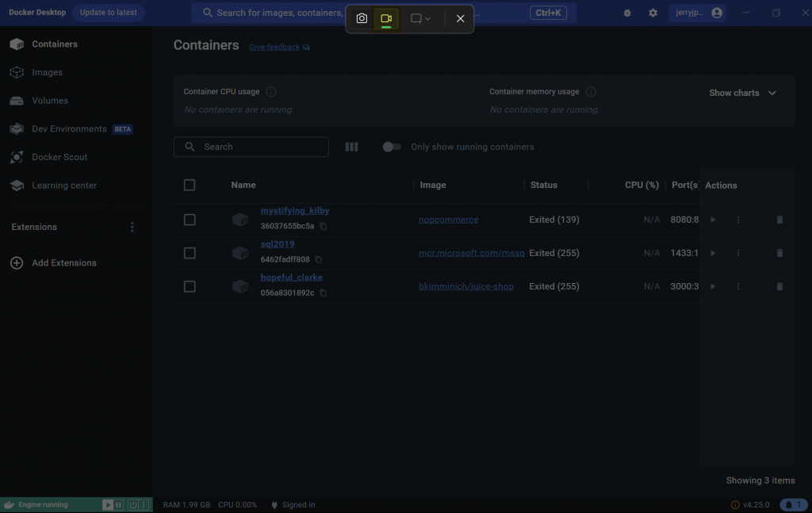Click the v4.25.0 version indicator
The width and height of the screenshot is (812, 513).
click(x=750, y=505)
